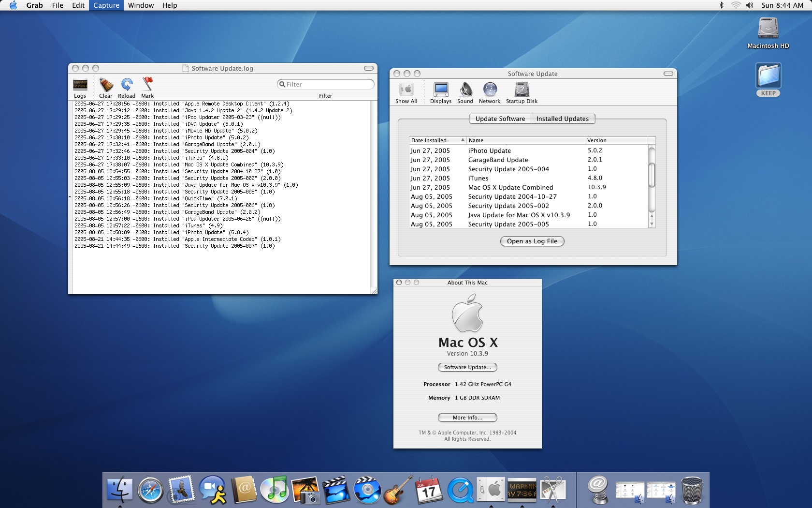The image size is (812, 508).
Task: Select the KEEP folder on desktop
Action: [x=768, y=80]
